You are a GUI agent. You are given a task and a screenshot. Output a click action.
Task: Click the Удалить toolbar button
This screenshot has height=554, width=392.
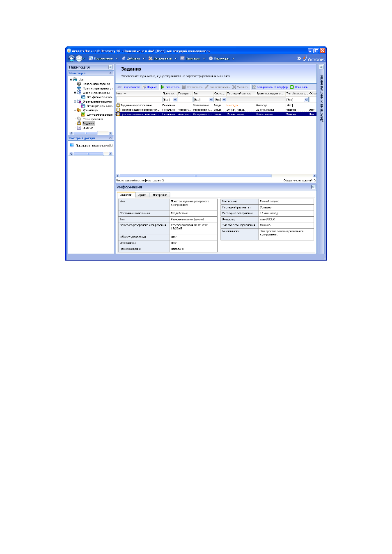[x=240, y=87]
